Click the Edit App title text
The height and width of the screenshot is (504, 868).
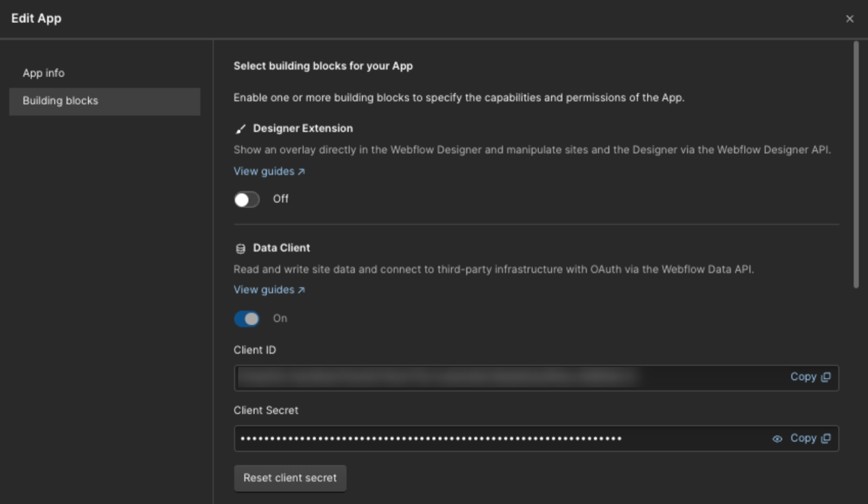[x=36, y=18]
